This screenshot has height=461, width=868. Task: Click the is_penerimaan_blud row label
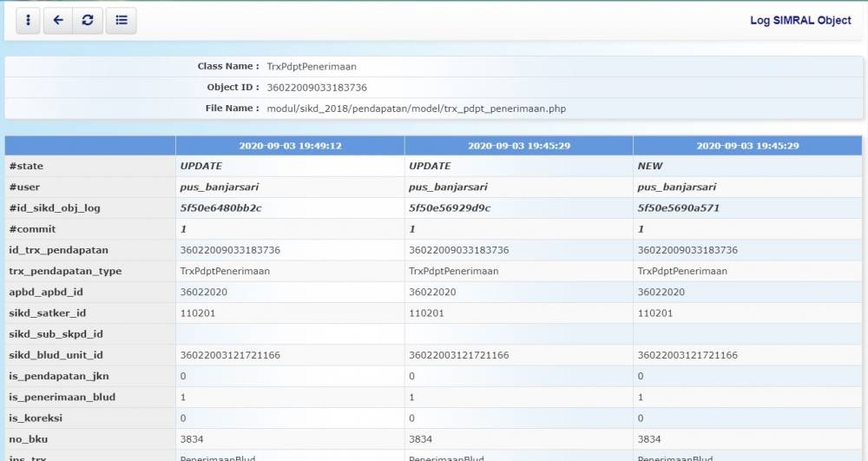point(62,397)
